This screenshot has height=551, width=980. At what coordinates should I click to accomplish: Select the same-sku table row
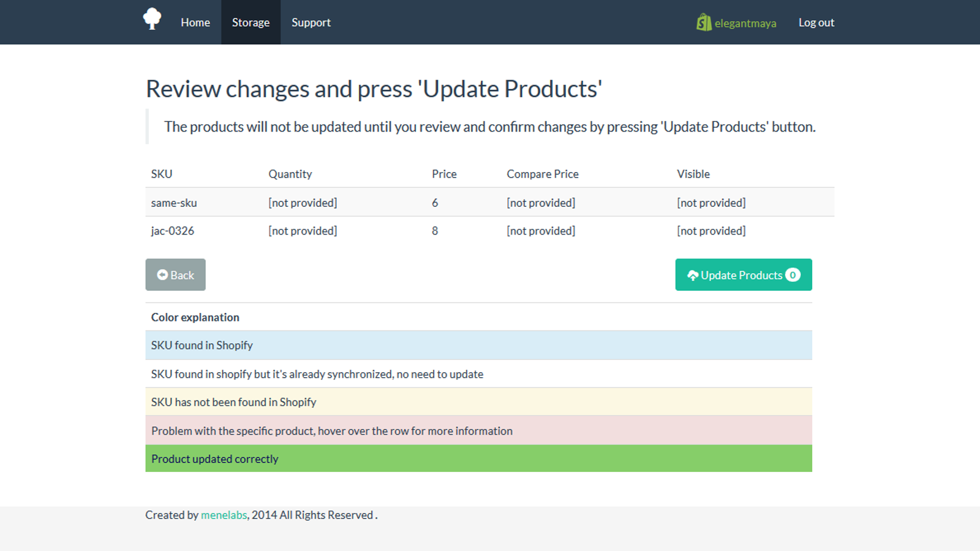tap(489, 203)
